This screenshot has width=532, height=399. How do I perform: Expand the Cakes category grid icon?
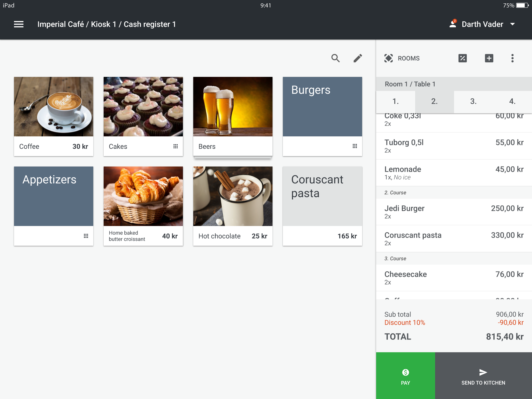[x=176, y=146]
